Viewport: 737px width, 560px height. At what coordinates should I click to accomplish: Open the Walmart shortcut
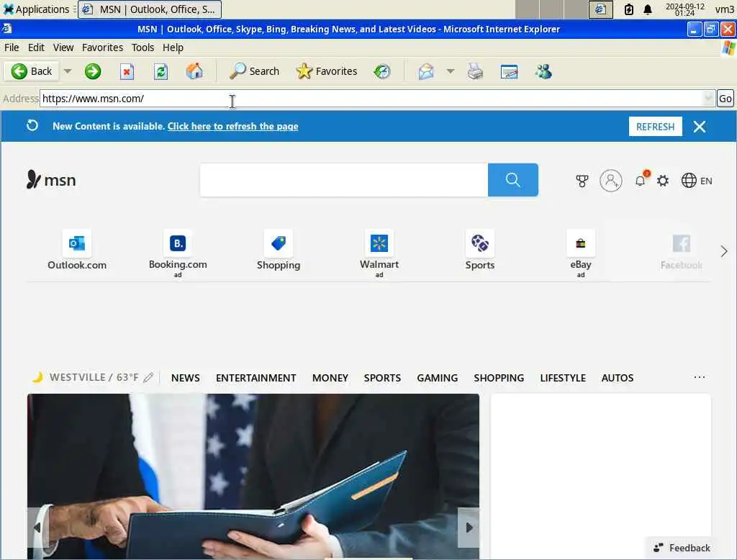379,254
